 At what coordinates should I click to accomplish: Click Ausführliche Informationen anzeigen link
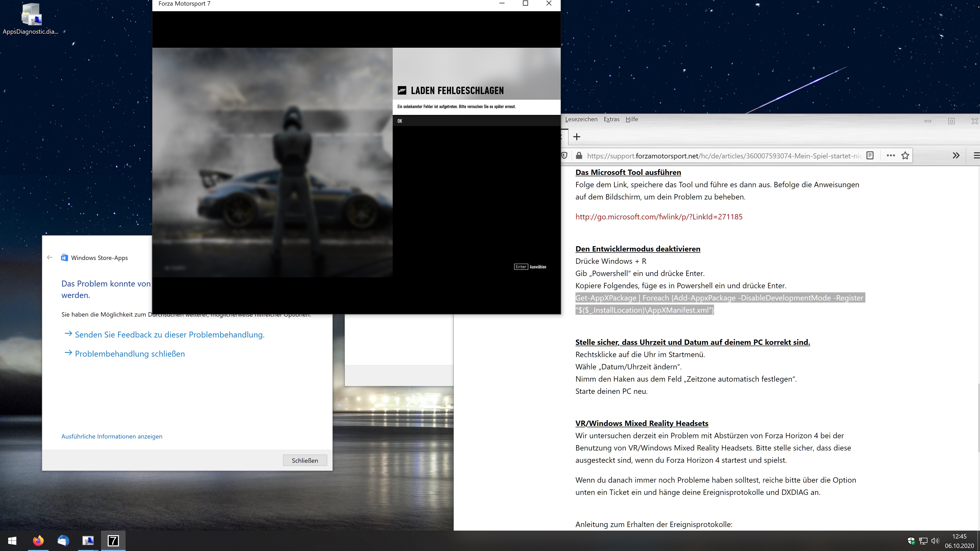112,436
